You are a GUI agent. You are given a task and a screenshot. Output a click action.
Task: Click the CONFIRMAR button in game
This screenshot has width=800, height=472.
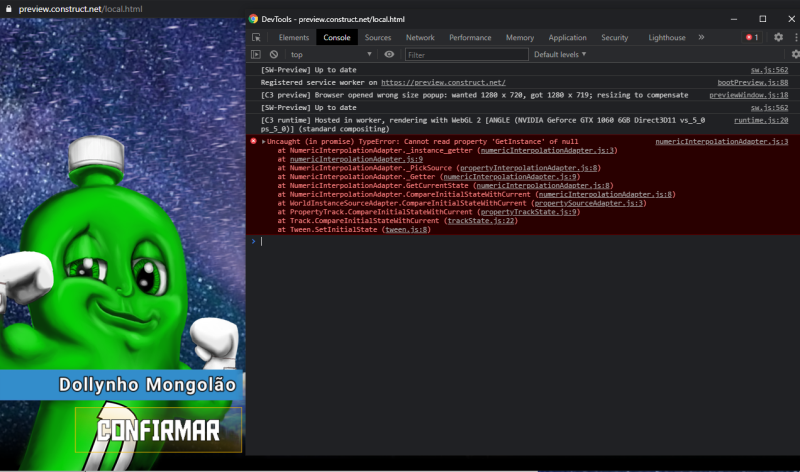click(158, 430)
